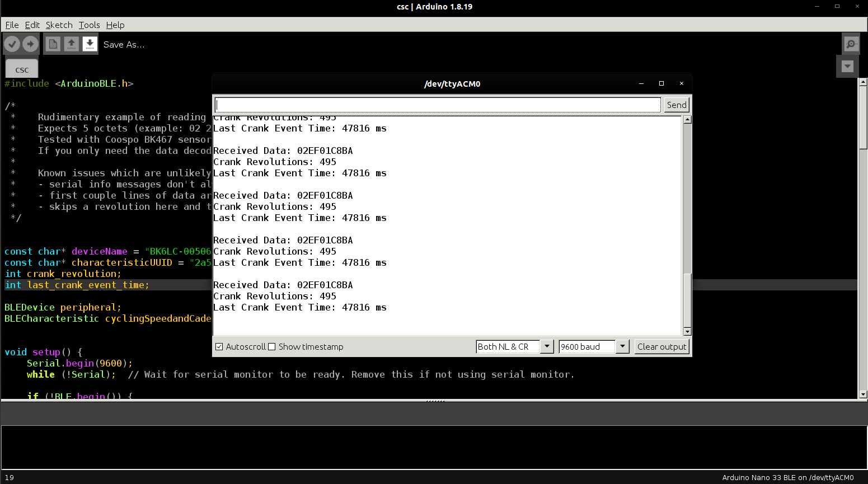Click the code editor scroll-down arrow
The height and width of the screenshot is (484, 868).
pyautogui.click(x=863, y=394)
